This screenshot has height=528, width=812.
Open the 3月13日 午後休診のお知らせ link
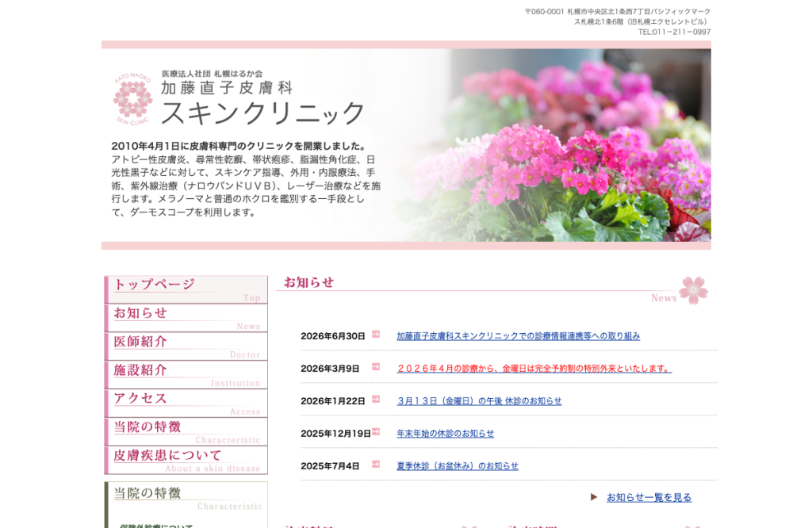tap(479, 401)
